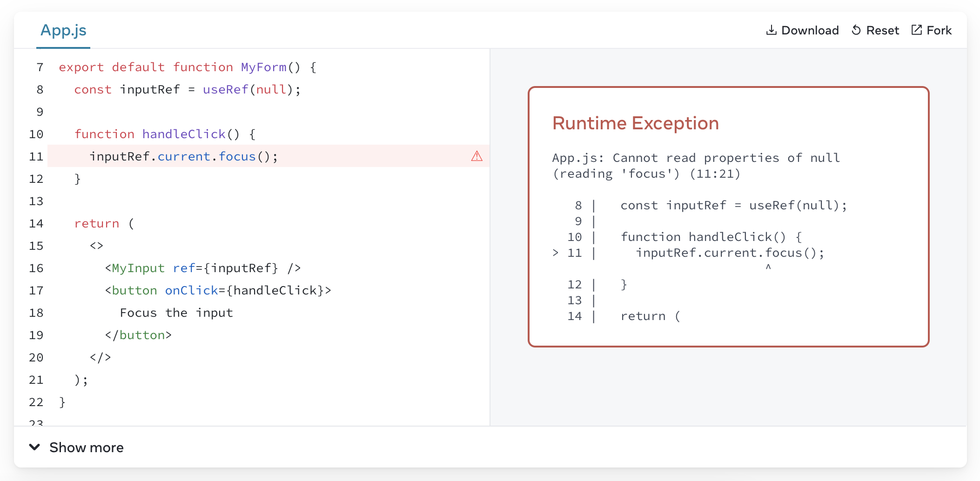The height and width of the screenshot is (481, 980).
Task: Expand the Show more chevron
Action: click(x=34, y=447)
